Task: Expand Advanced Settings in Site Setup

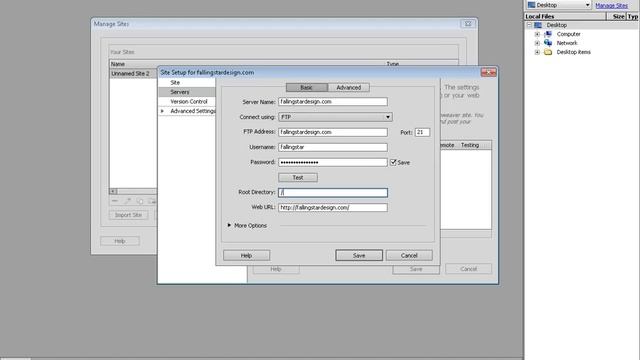Action: pyautogui.click(x=162, y=111)
